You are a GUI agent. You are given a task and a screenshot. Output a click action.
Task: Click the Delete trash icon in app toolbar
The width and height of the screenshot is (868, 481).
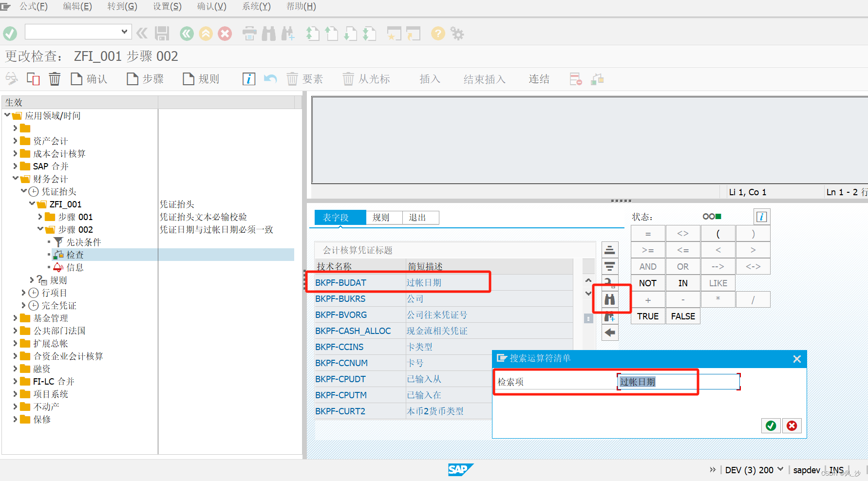(x=55, y=78)
